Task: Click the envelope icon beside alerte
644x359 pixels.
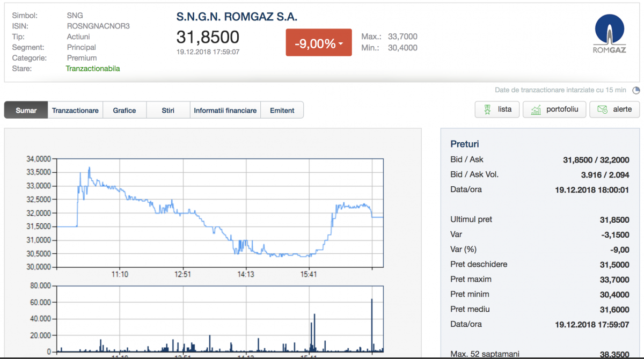Action: coord(602,109)
